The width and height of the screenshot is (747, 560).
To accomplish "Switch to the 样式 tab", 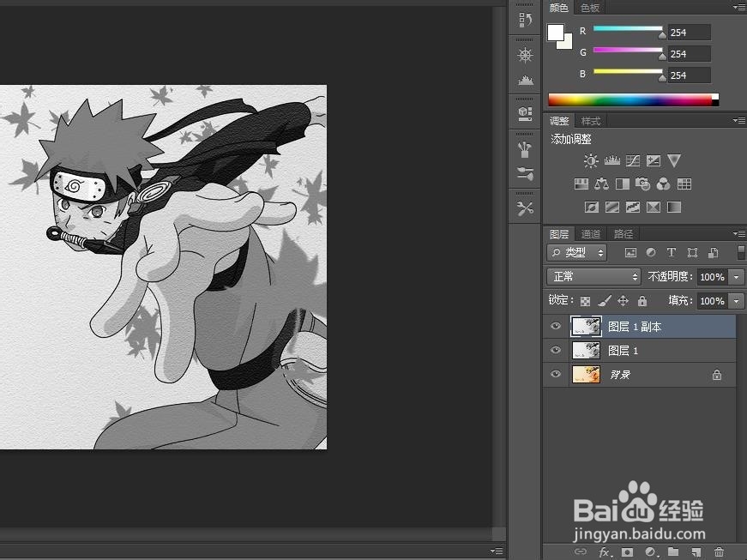I will point(591,121).
